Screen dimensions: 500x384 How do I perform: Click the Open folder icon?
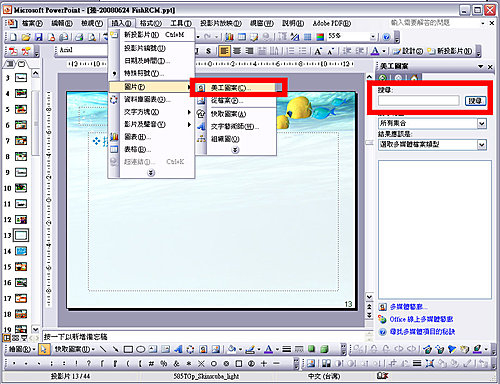26,37
